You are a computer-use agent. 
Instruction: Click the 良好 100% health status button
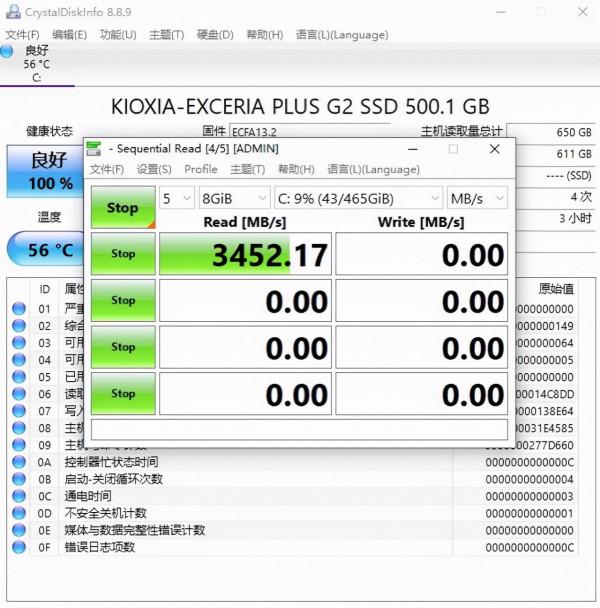[x=42, y=172]
